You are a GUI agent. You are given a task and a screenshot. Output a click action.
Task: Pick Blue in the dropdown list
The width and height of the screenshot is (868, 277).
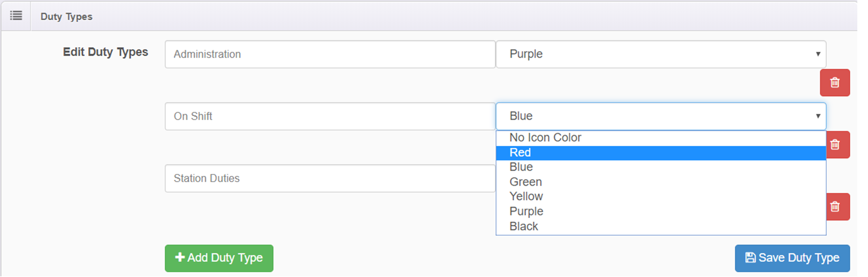(x=521, y=167)
